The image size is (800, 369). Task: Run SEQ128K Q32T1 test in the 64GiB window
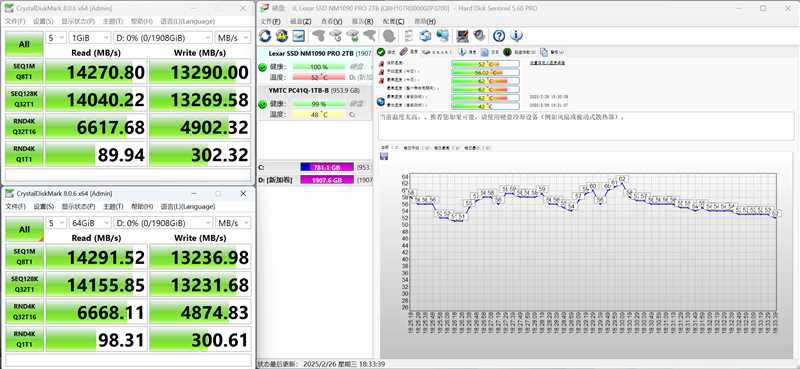[x=24, y=285]
